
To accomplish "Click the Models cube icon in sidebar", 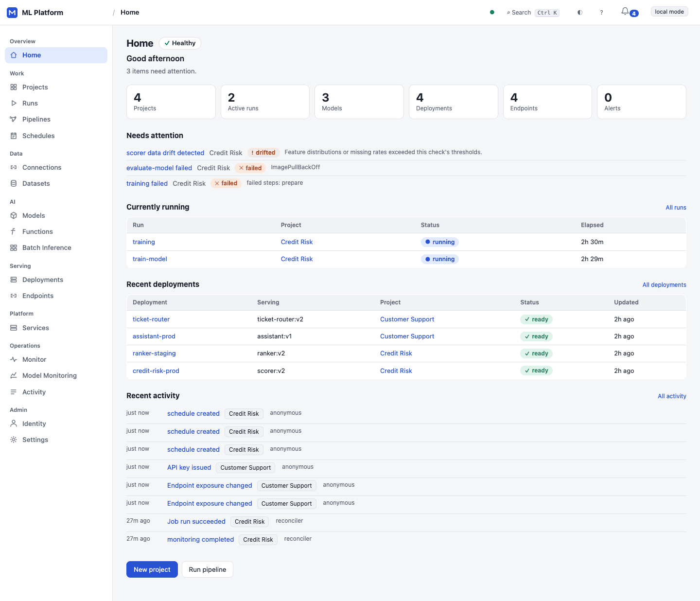I will (x=14, y=216).
